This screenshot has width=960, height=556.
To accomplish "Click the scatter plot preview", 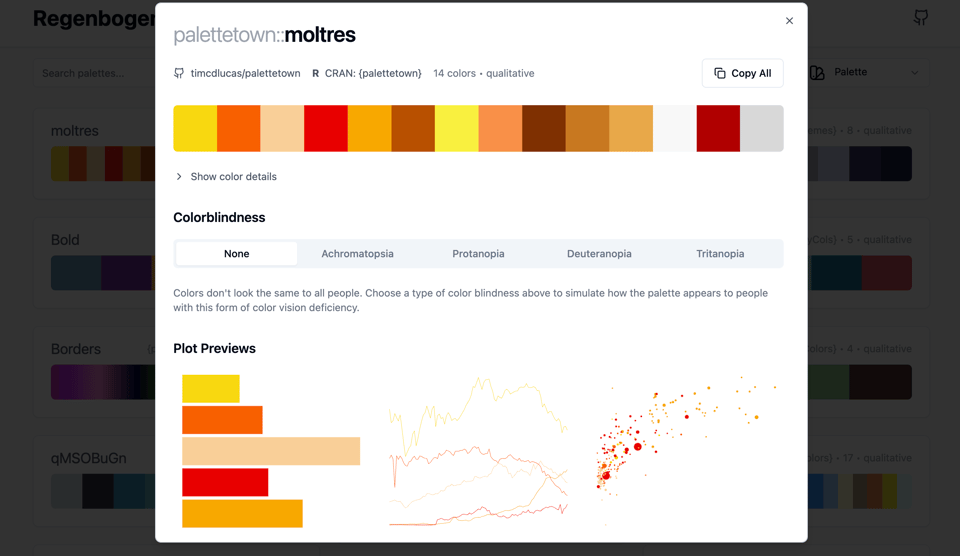I will pos(688,450).
